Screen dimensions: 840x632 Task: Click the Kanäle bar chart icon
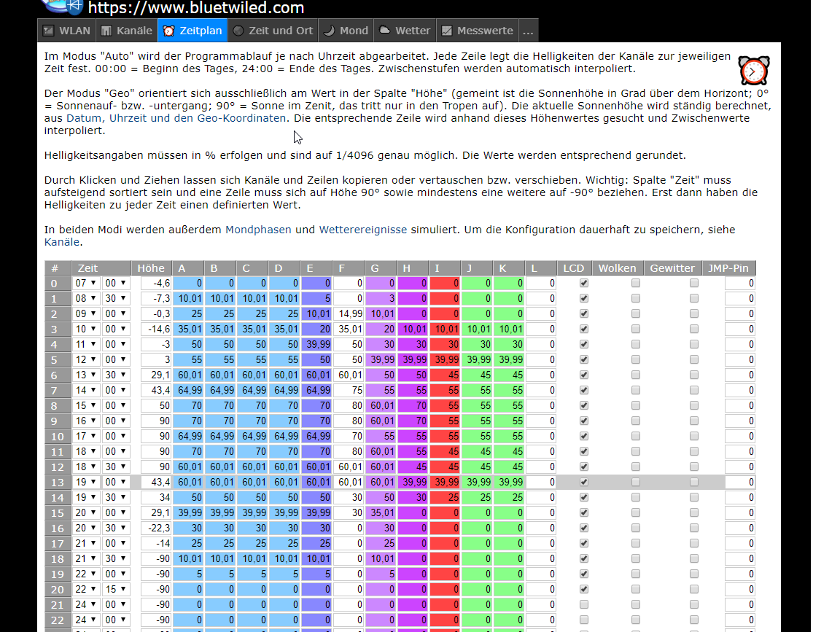[106, 31]
